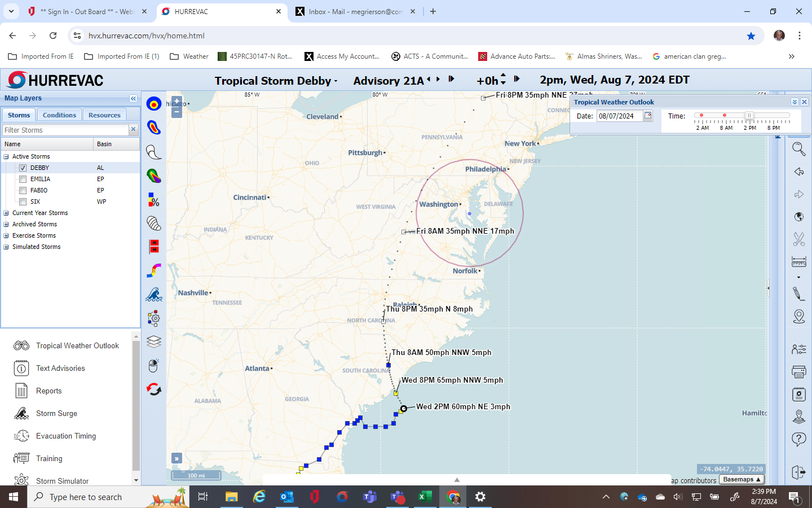Expand Archived Storms node
Image resolution: width=812 pixels, height=508 pixels.
coord(6,224)
